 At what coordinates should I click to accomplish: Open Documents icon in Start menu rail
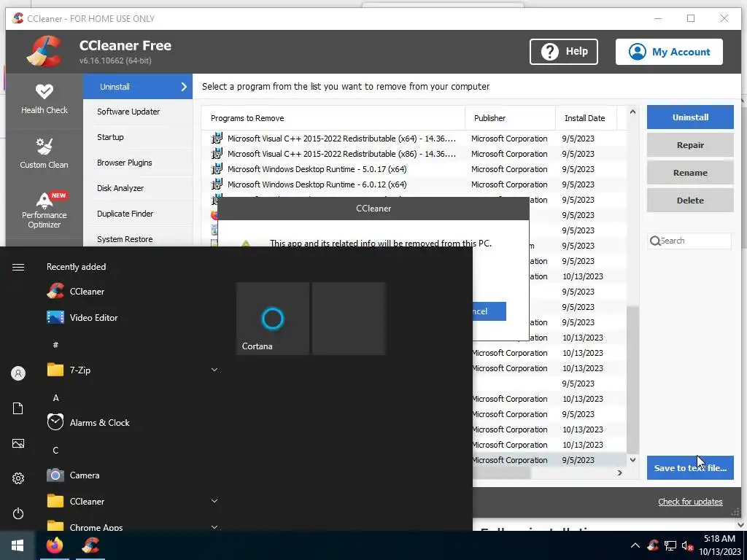18,408
